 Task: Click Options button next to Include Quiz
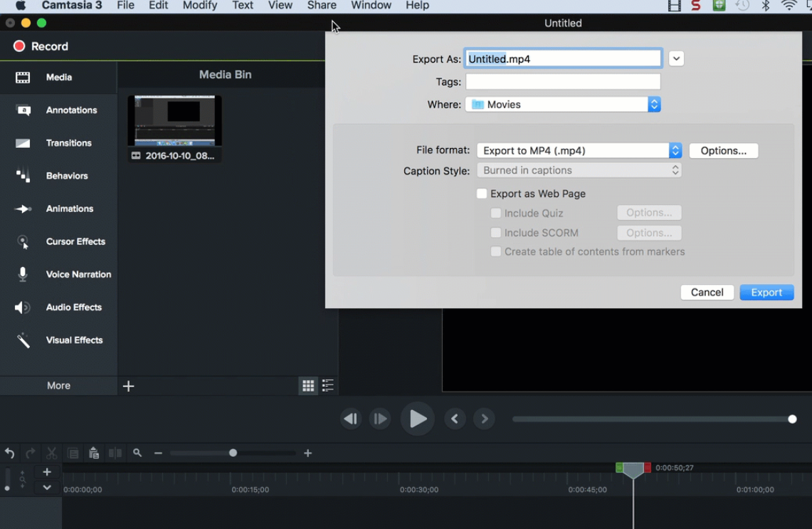pos(649,212)
